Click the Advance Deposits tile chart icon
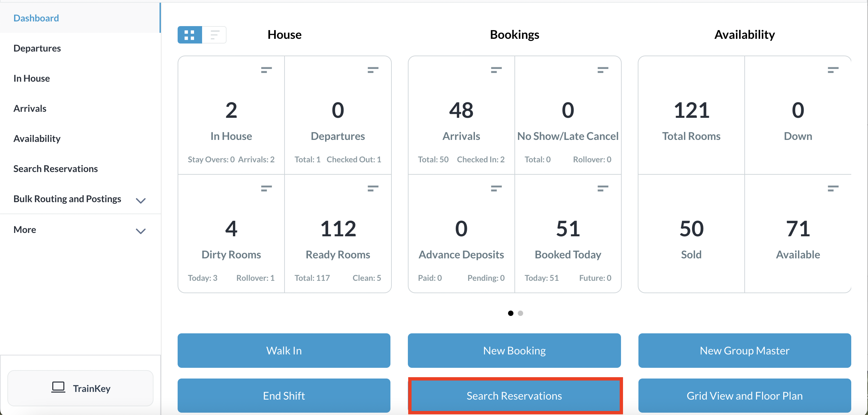This screenshot has height=415, width=868. (x=496, y=188)
